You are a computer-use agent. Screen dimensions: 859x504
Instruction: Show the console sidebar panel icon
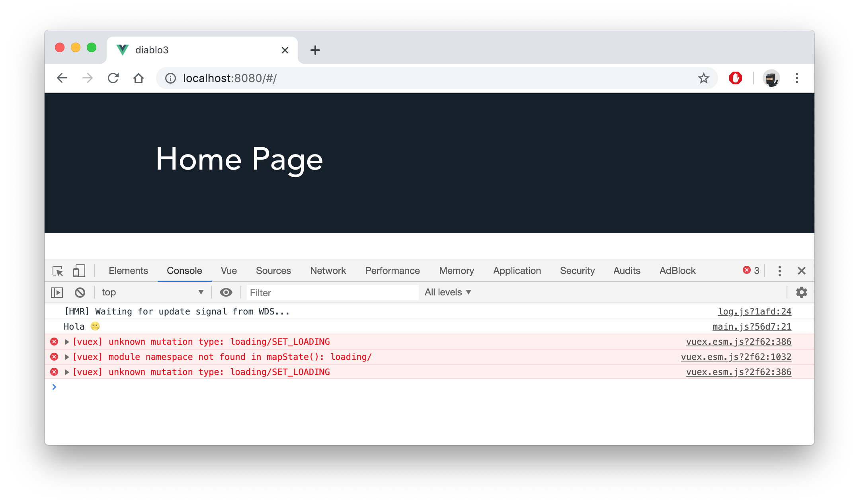click(57, 293)
